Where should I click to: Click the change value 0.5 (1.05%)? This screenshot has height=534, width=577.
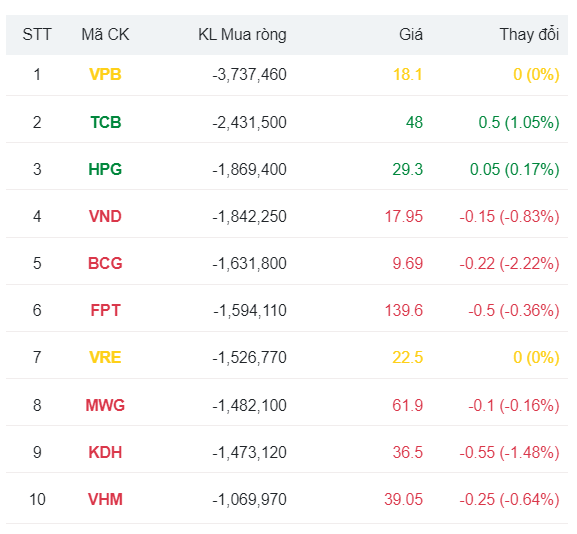pos(519,122)
